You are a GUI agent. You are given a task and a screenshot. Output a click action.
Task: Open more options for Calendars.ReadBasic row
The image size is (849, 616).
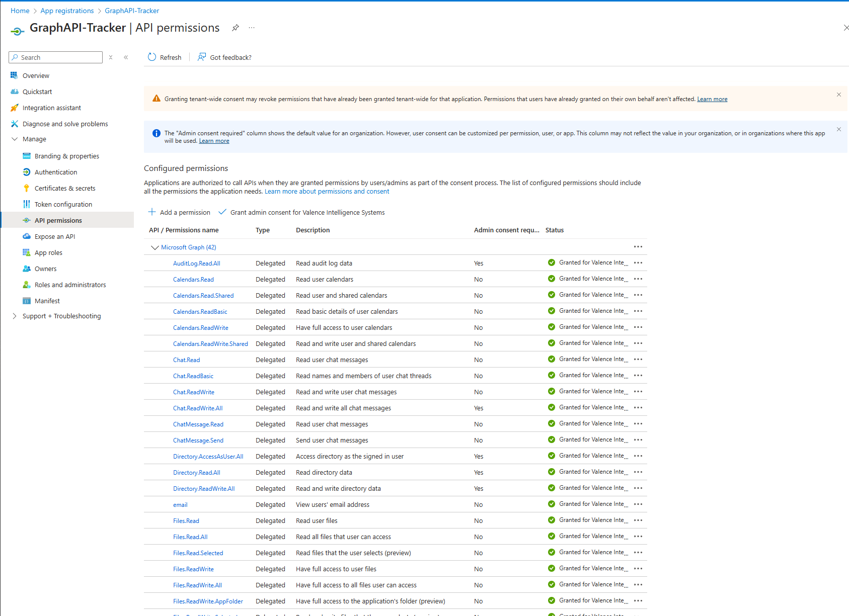pos(638,311)
